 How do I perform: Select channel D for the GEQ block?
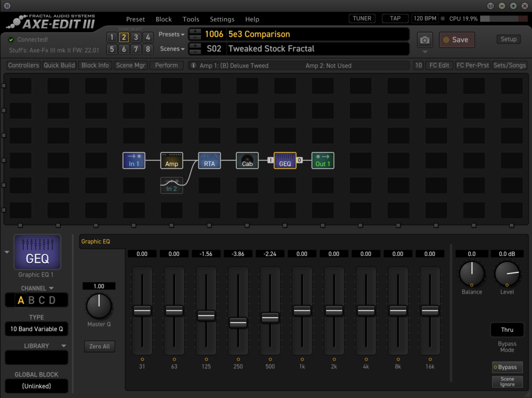pos(52,300)
